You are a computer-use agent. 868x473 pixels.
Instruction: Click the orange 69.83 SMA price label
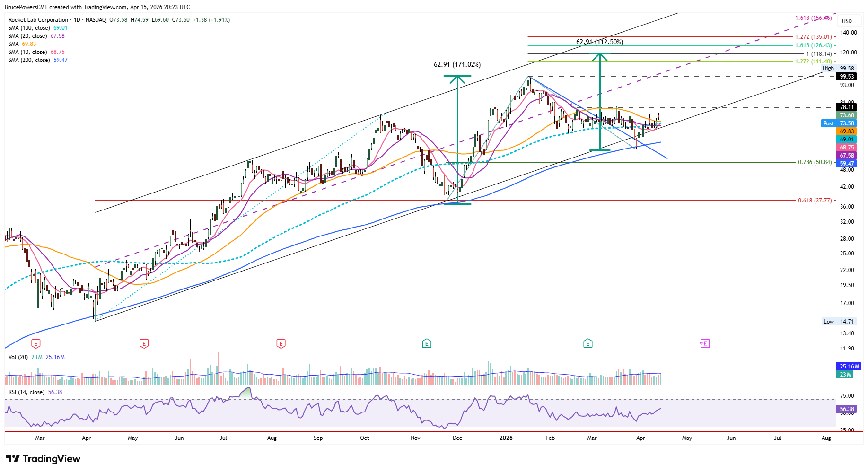[847, 131]
